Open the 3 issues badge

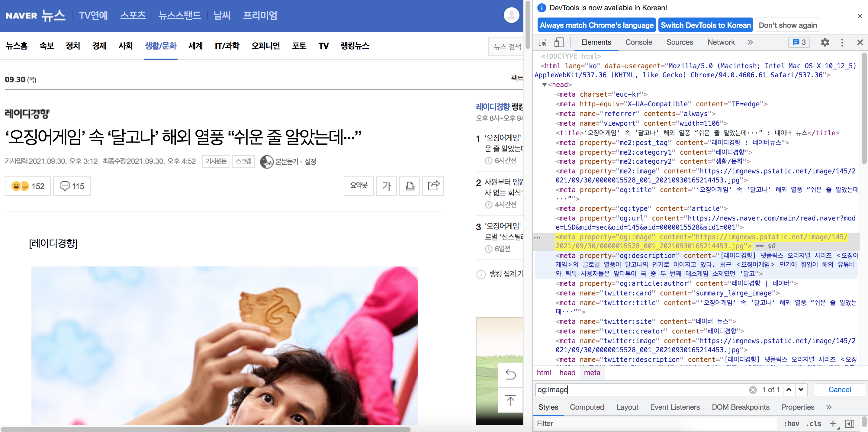point(799,43)
